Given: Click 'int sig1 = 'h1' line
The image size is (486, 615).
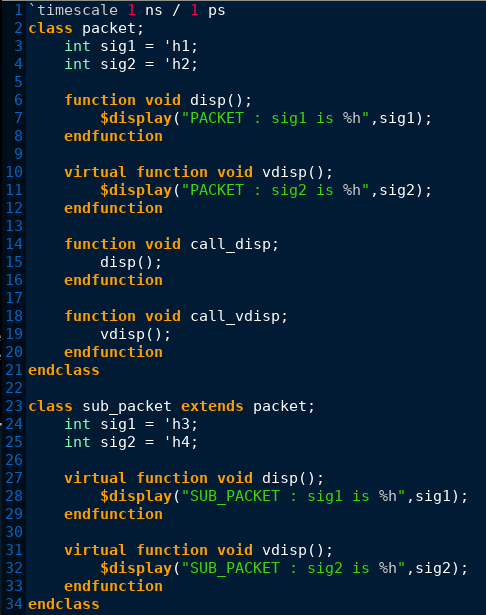Looking at the screenshot, I should pos(131,46).
